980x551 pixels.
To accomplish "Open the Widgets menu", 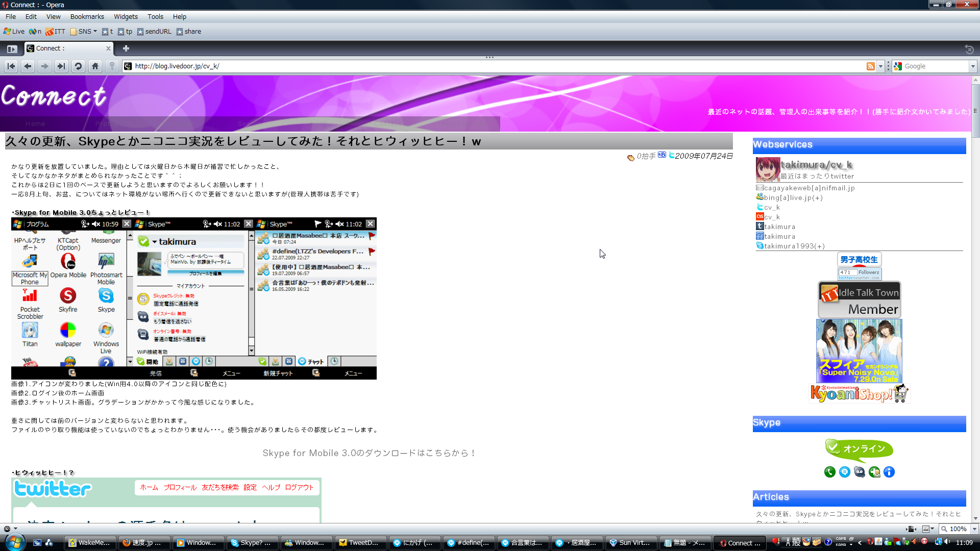I will click(x=126, y=17).
